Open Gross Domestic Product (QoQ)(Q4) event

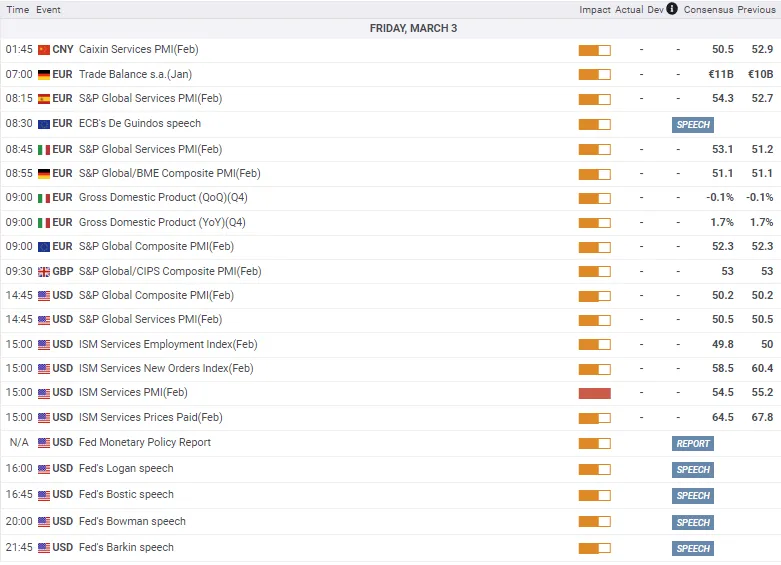(x=163, y=197)
